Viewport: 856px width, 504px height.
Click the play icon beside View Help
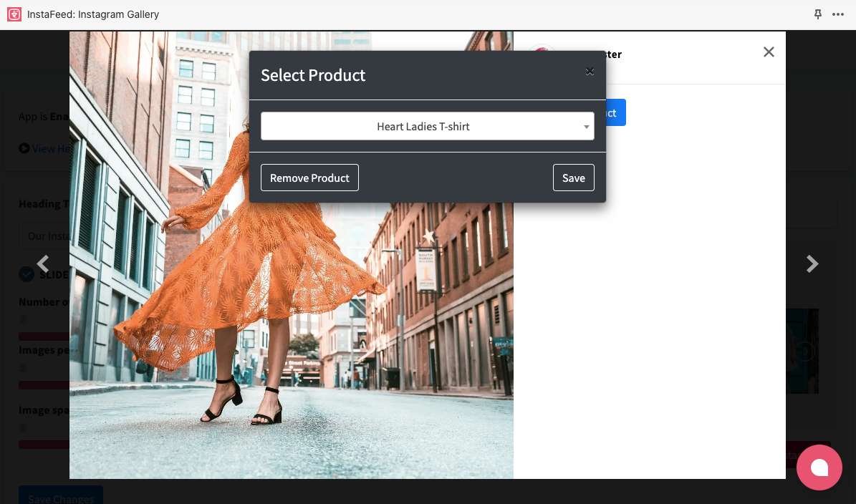(24, 148)
